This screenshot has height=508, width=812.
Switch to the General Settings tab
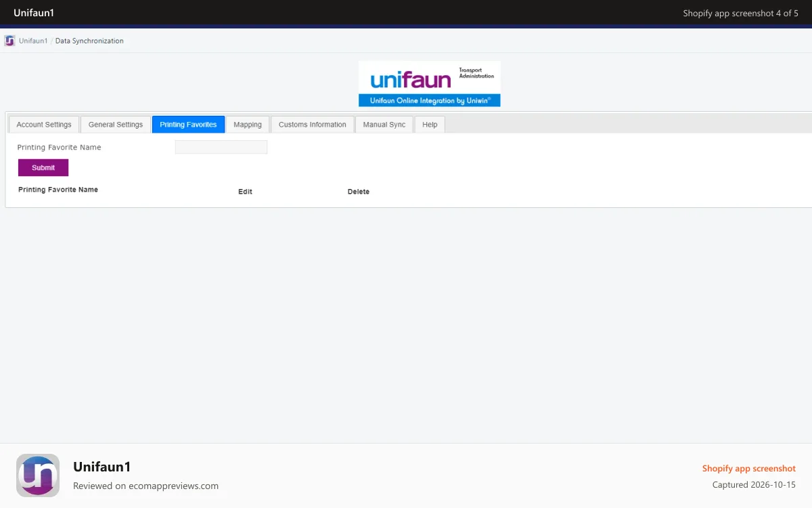[116, 125]
